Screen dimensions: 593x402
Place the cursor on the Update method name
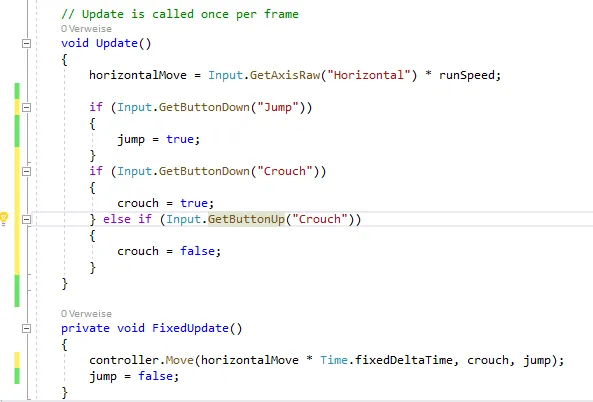[116, 43]
